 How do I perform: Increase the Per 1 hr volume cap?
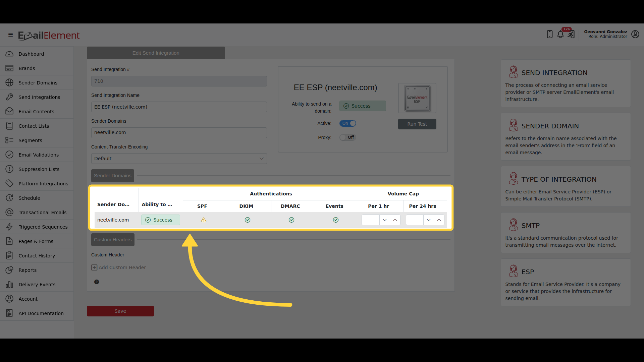[x=395, y=220]
